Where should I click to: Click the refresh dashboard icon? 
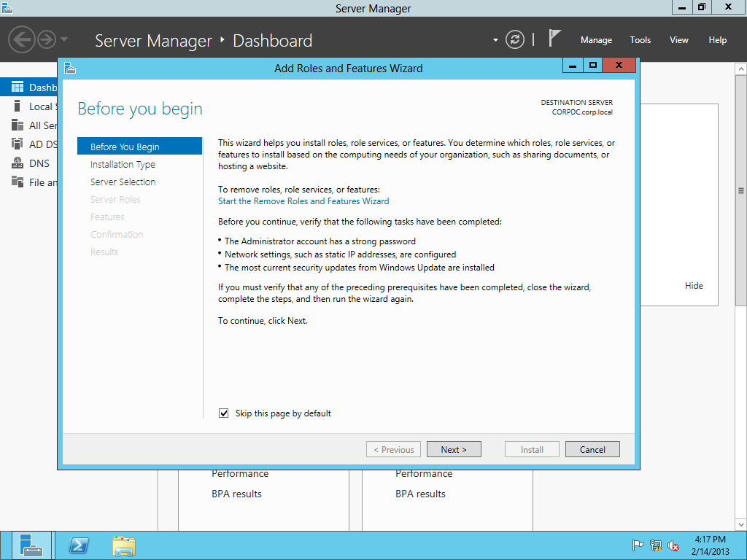(515, 39)
